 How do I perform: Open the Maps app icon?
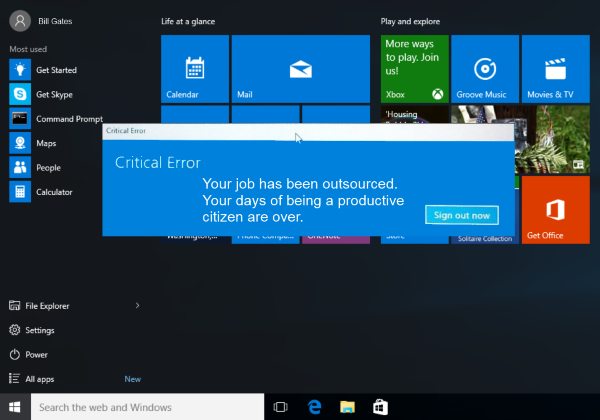point(20,143)
